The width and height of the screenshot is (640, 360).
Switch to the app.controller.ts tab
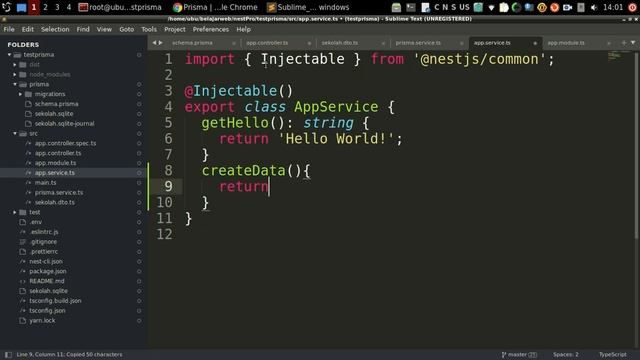pyautogui.click(x=267, y=43)
